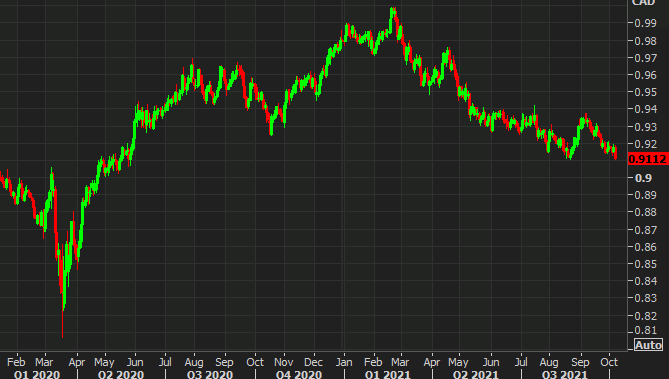Screen dimensions: 669x379
Task: Click the 0.97 price axis label
Action: point(645,58)
